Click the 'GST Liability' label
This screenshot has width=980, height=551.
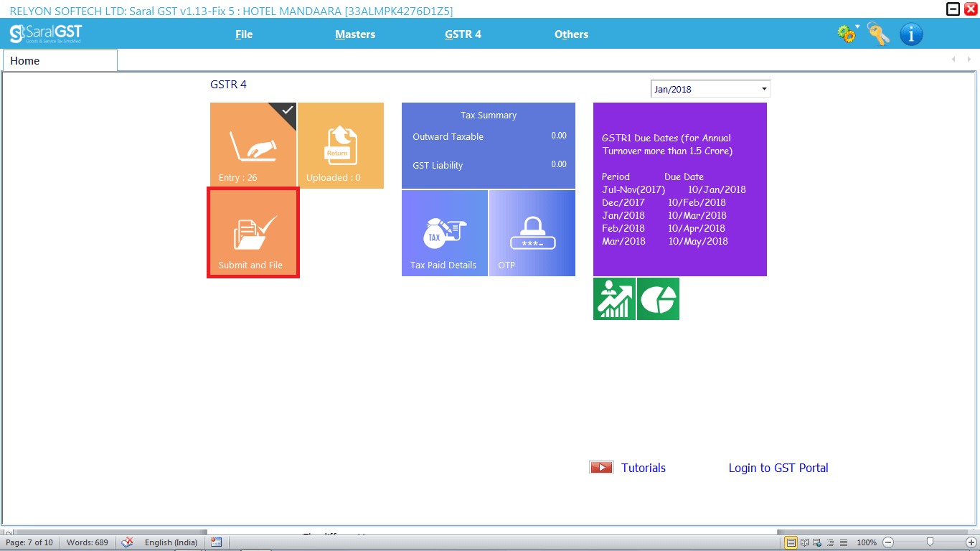pyautogui.click(x=438, y=166)
